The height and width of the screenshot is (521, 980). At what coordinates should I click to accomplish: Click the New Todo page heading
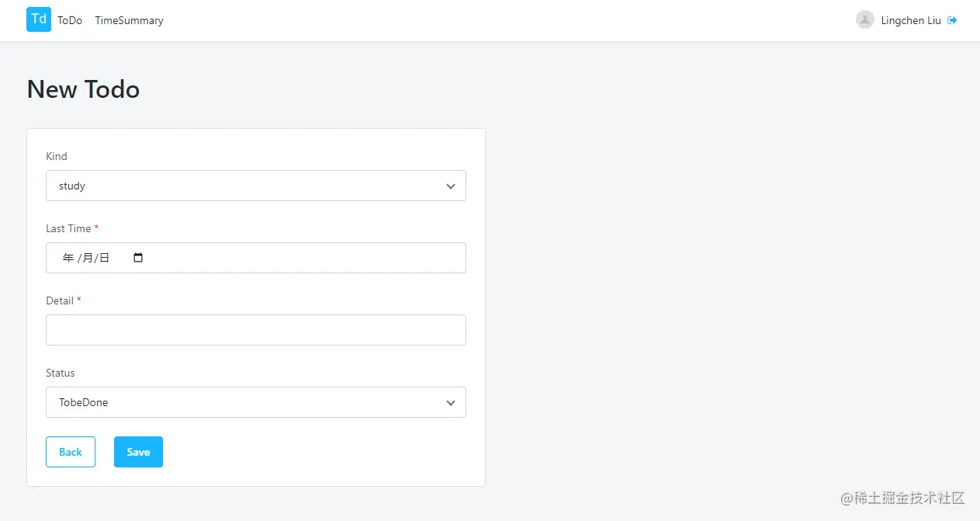[x=83, y=89]
